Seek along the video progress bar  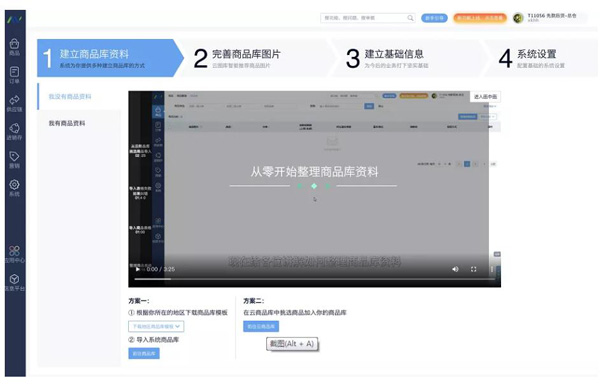coord(314,279)
